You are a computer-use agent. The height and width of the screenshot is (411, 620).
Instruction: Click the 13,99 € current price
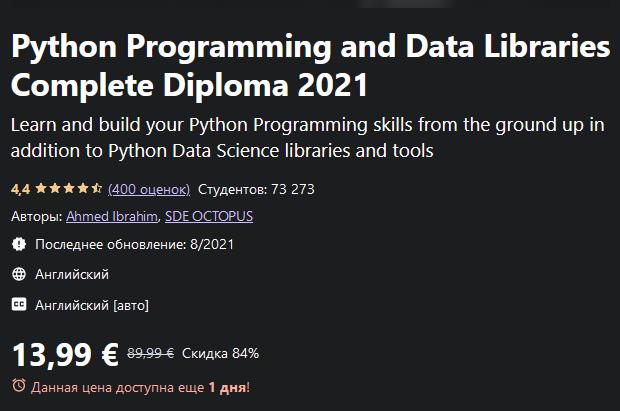pos(65,353)
